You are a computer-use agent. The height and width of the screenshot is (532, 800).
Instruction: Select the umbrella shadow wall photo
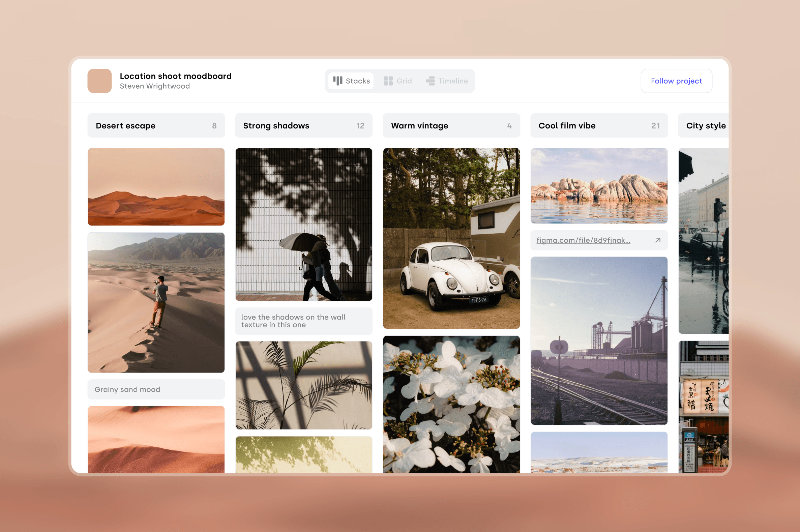coord(304,224)
